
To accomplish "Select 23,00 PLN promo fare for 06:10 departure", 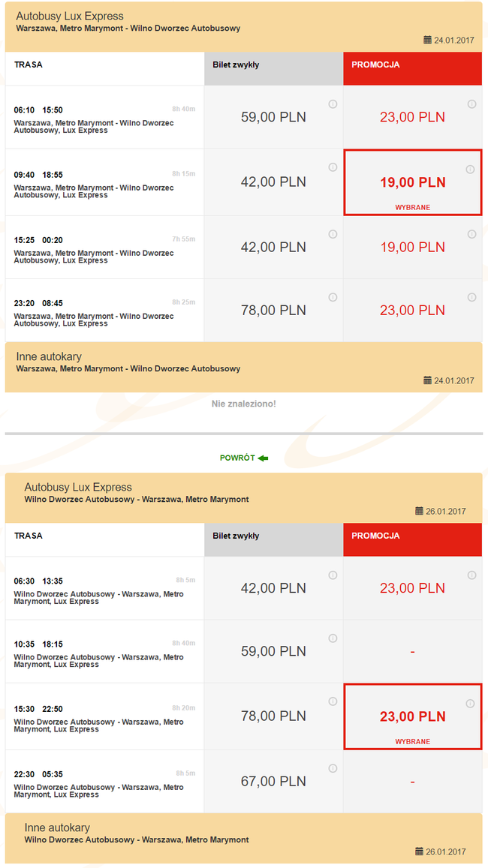I will (412, 117).
